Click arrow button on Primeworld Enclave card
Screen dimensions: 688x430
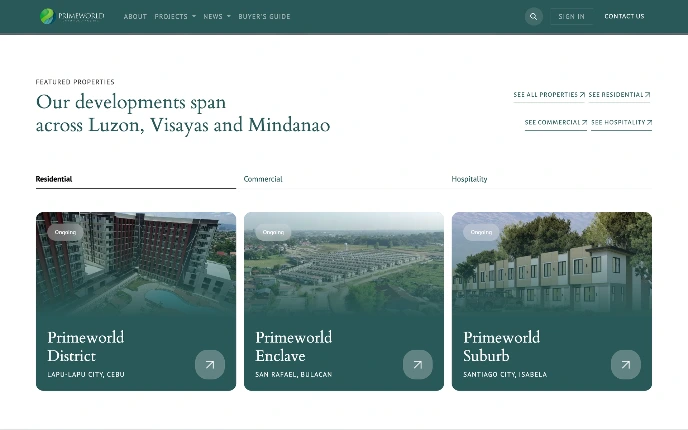[417, 365]
